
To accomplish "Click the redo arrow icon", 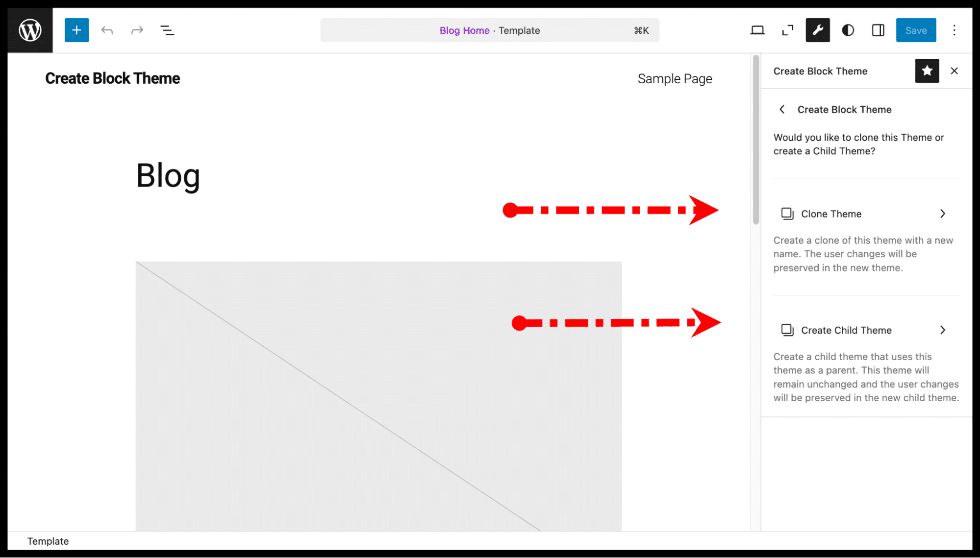I will coord(137,29).
